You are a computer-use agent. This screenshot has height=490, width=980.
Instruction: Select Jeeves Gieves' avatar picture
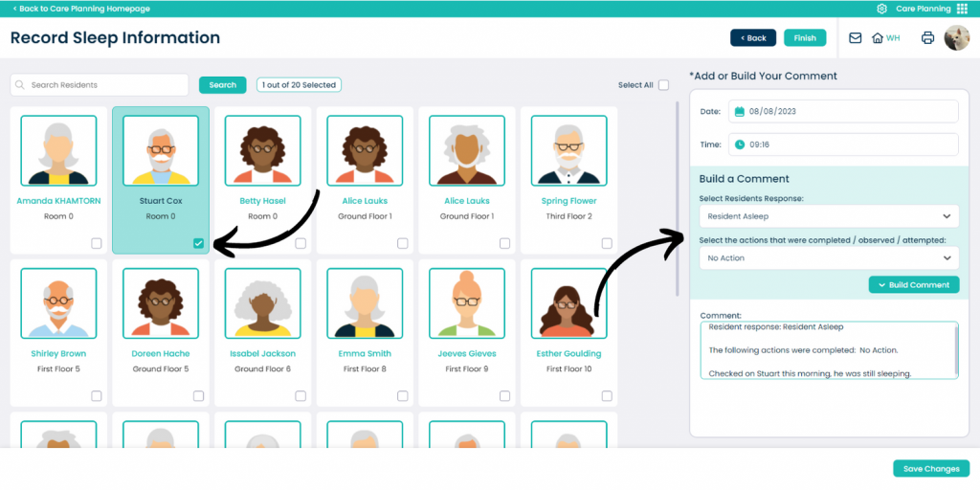coord(467,303)
